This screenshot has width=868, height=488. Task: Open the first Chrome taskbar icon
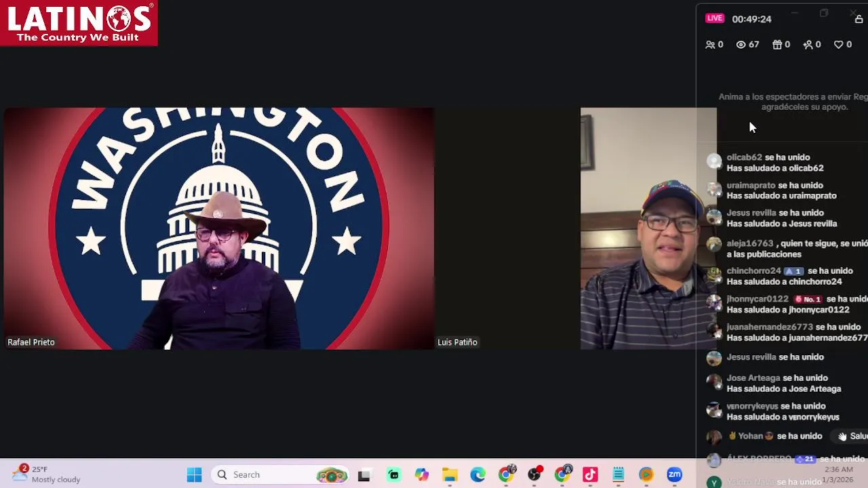coord(506,475)
